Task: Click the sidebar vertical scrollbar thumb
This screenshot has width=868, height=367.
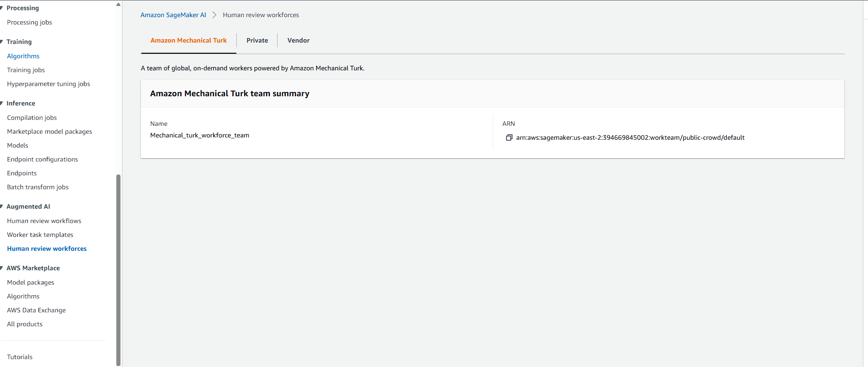Action: click(118, 268)
